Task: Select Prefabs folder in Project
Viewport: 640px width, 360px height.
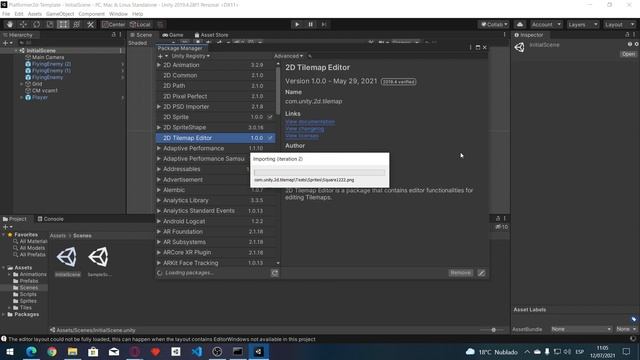Action: 29,281
